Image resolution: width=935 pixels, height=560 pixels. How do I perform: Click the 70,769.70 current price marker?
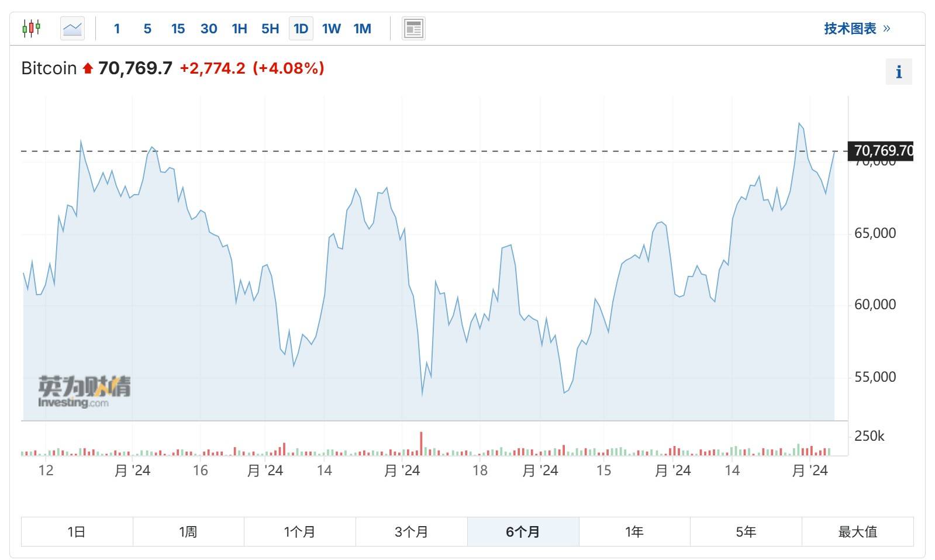[x=881, y=151]
